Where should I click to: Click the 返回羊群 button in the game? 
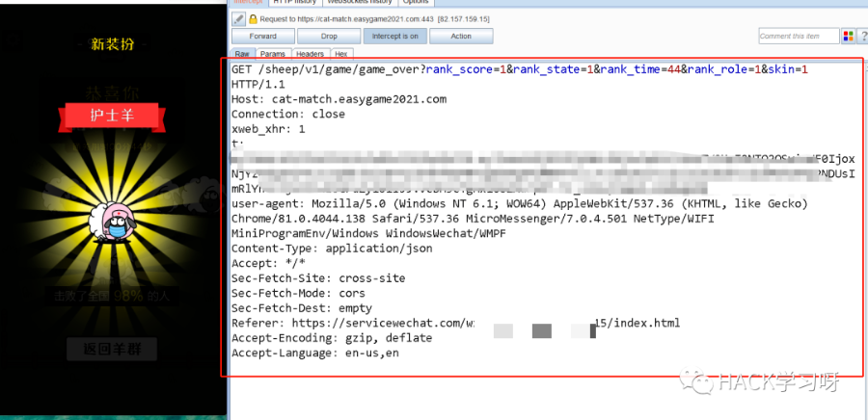pos(112,350)
